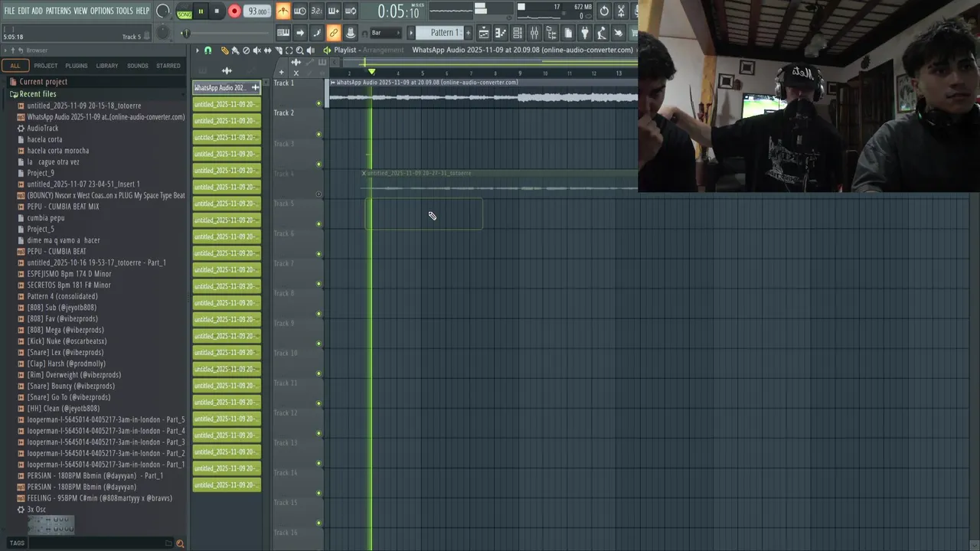Click the audio clip filter waveform icon in picker
The image size is (980, 551).
(227, 70)
